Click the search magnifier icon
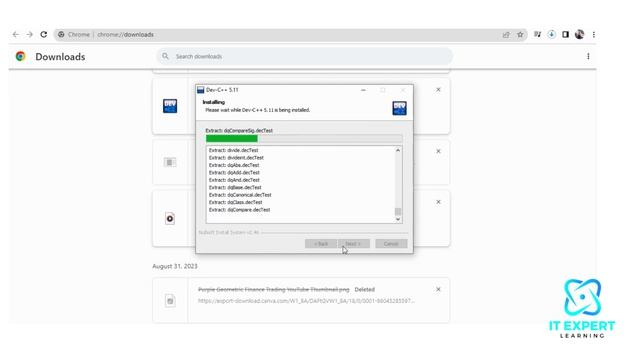 coord(165,56)
